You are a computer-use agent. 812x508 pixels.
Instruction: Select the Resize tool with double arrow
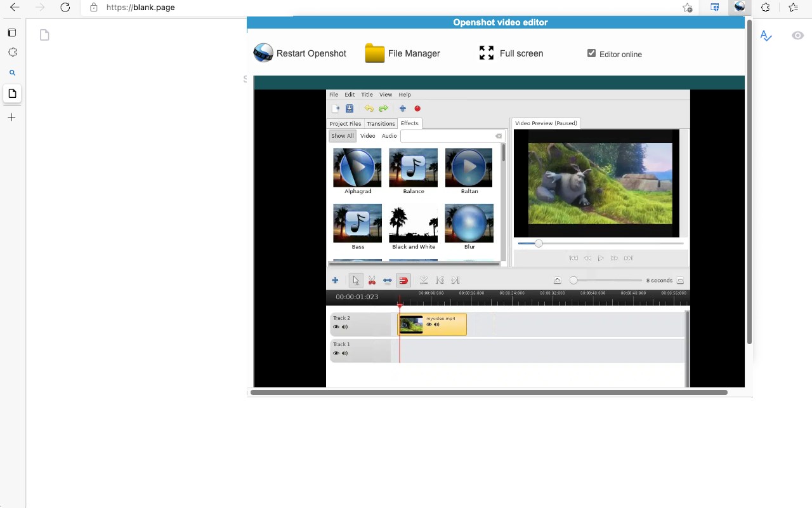(388, 280)
